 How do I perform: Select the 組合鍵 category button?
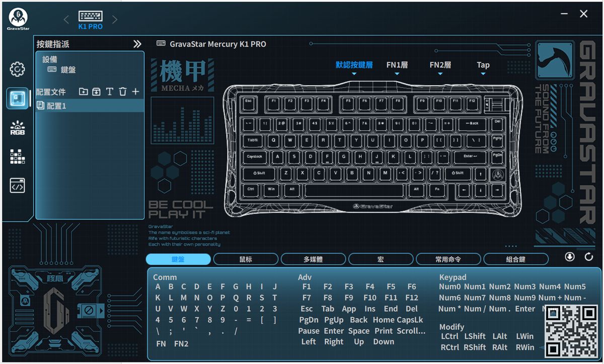[x=515, y=259]
